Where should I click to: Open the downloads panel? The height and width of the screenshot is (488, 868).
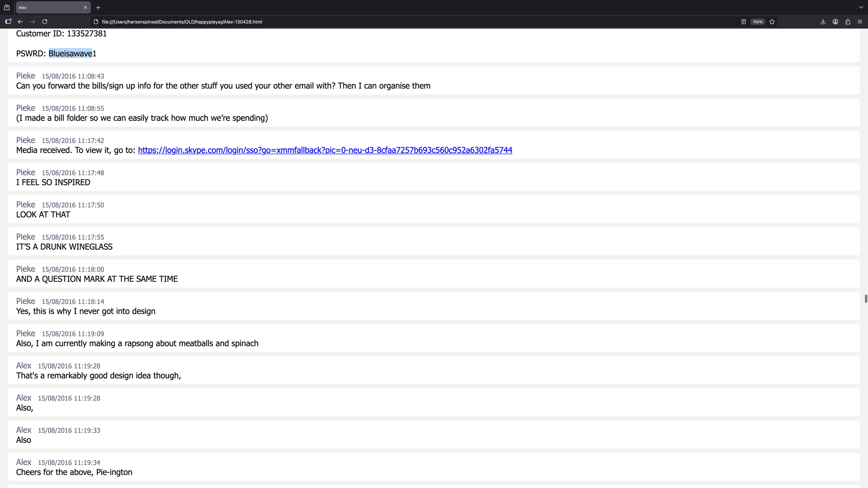[x=823, y=22]
